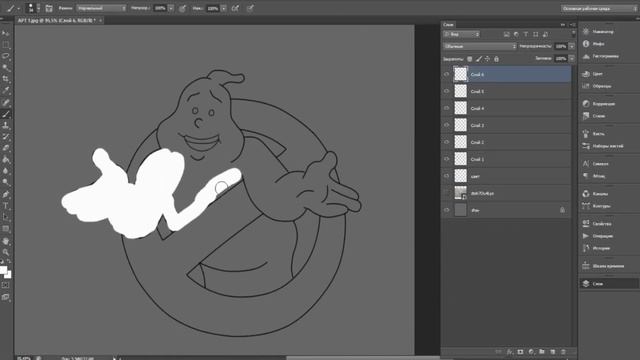
Task: Open the layer blend mode dropdown
Action: [480, 47]
